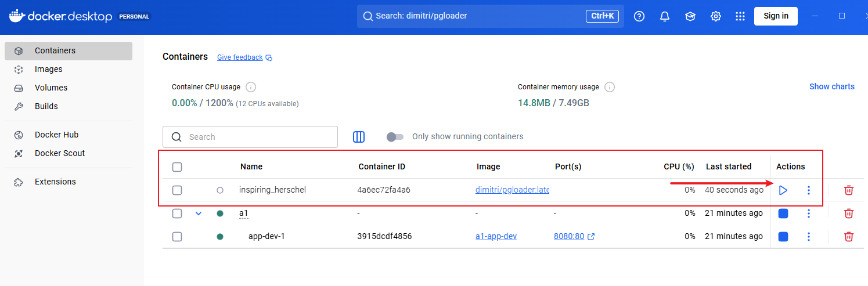
Task: Open more actions for inspiring_herschel
Action: pos(808,190)
